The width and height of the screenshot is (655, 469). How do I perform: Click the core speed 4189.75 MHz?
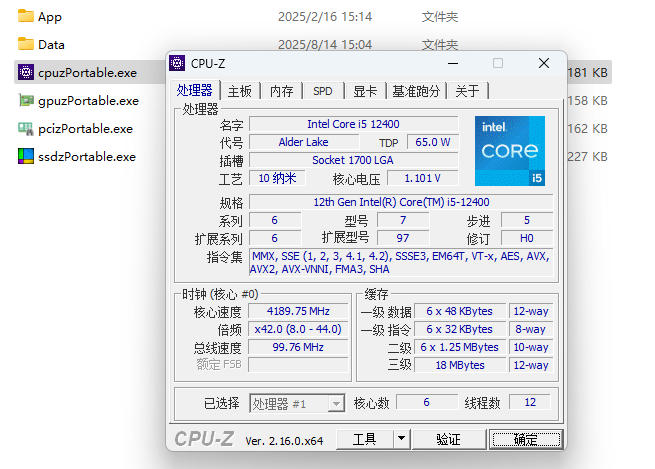[298, 311]
